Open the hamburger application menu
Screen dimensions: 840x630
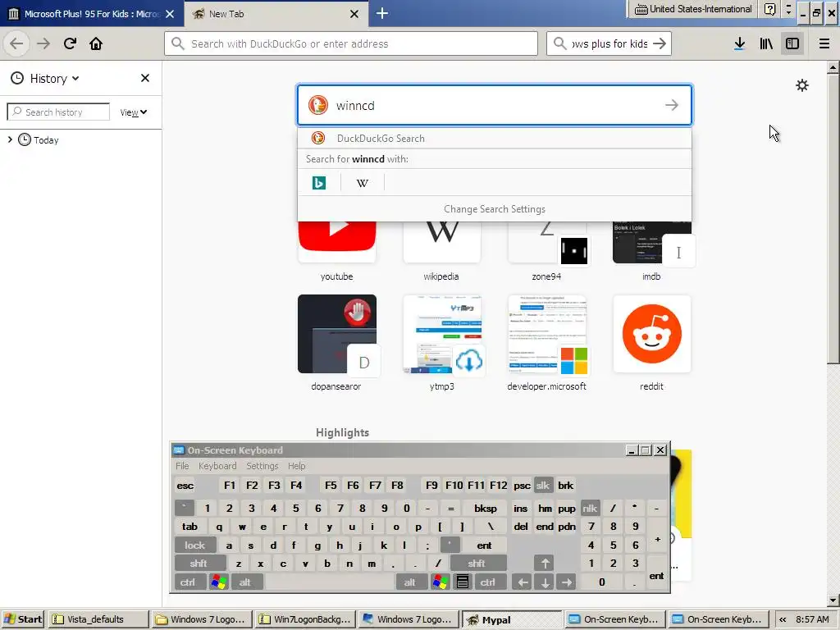click(x=824, y=43)
